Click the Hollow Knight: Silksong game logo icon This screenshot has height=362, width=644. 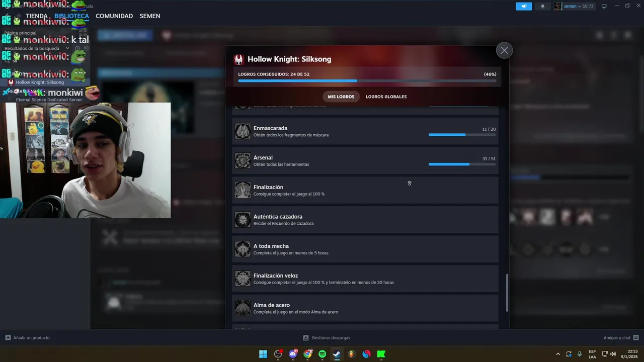[x=238, y=59]
